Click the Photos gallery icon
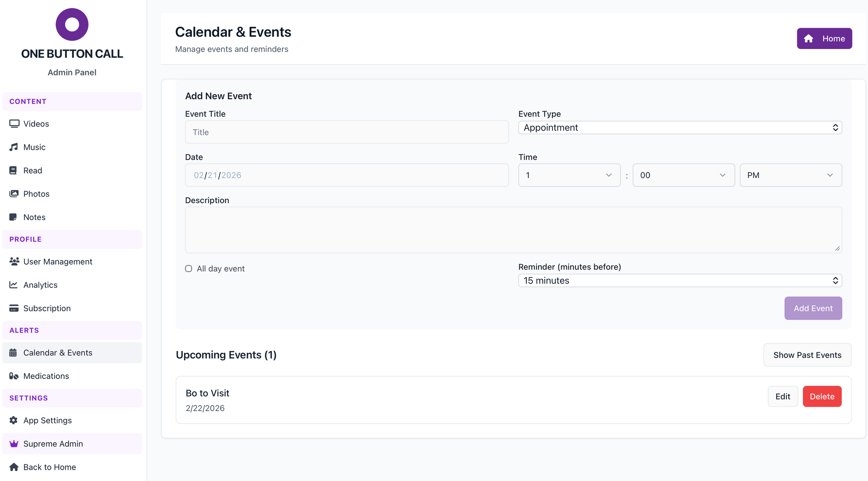 pyautogui.click(x=14, y=194)
